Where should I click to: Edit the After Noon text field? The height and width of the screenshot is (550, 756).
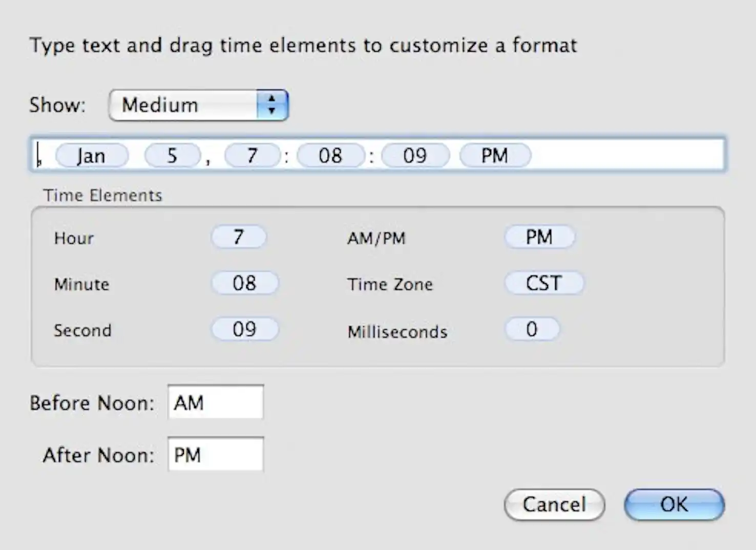[x=215, y=455]
